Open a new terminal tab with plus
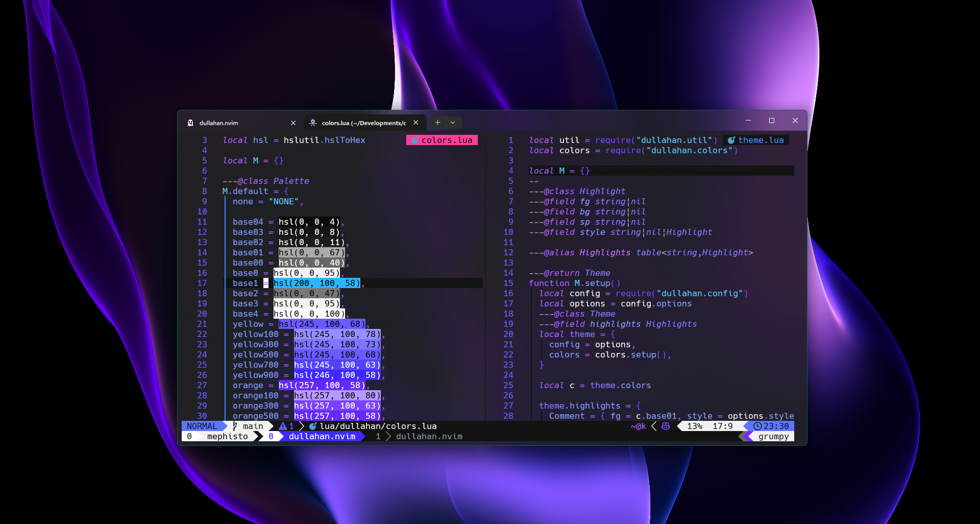Viewport: 980px width, 524px height. coord(437,123)
